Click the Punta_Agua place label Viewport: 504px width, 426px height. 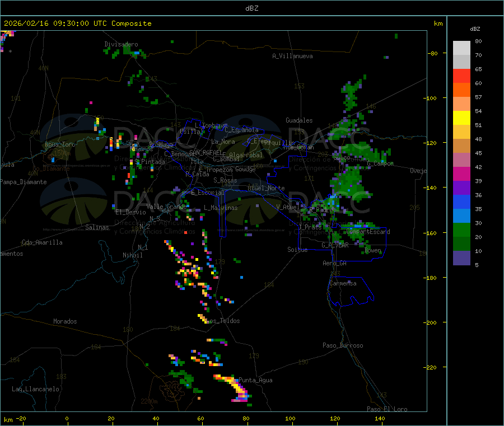255,380
